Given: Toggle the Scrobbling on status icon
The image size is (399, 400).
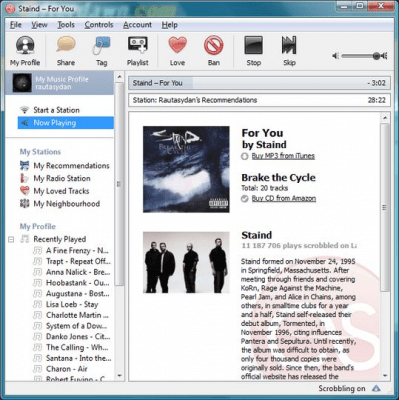Looking at the screenshot, I should [x=376, y=388].
